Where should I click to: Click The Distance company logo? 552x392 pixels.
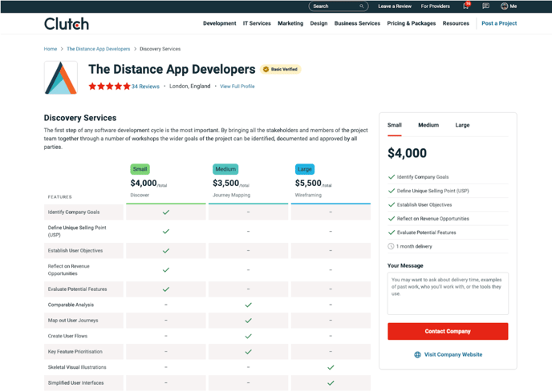[x=60, y=78]
